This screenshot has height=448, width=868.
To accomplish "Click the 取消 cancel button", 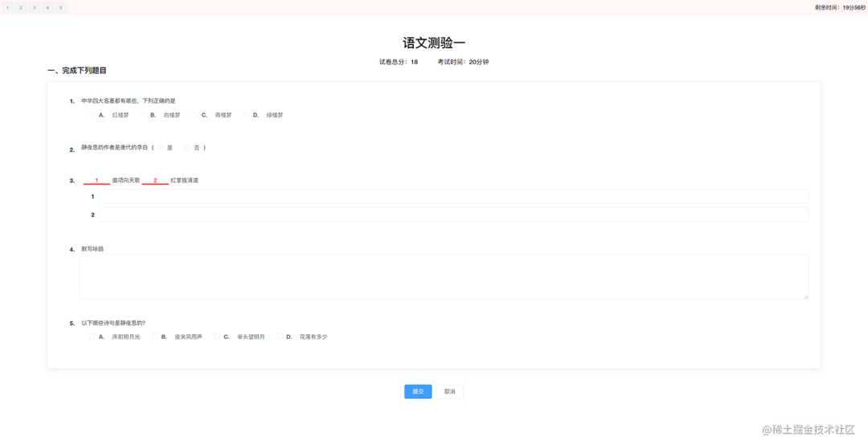I will 449,392.
